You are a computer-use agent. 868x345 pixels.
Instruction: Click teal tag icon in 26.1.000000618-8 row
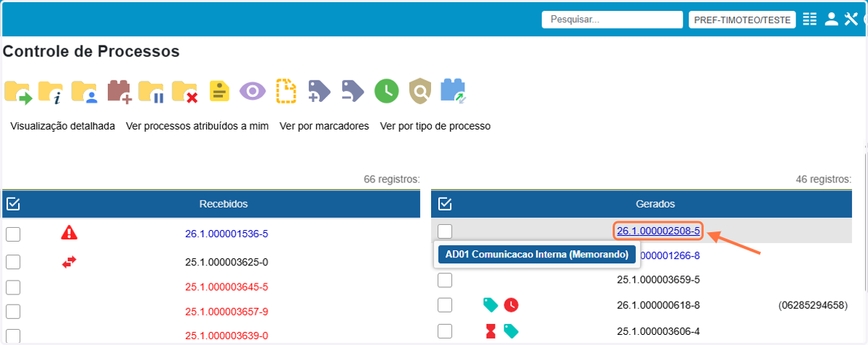pos(491,305)
